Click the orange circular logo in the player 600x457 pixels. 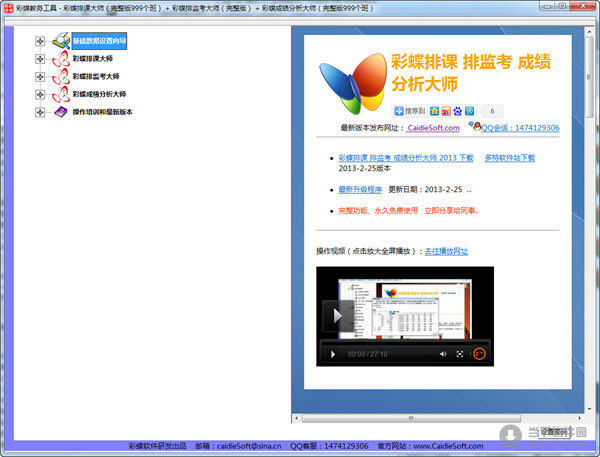(x=479, y=354)
